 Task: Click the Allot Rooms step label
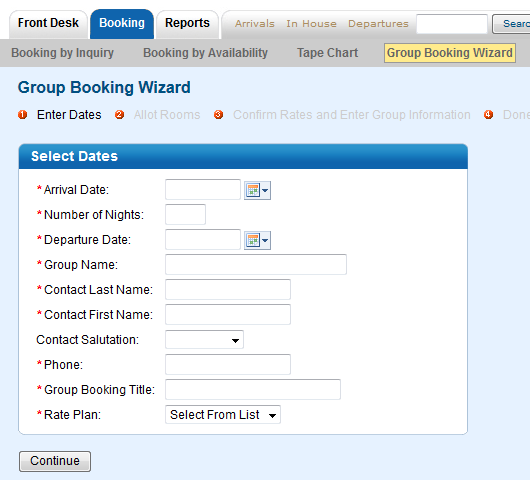(x=167, y=115)
